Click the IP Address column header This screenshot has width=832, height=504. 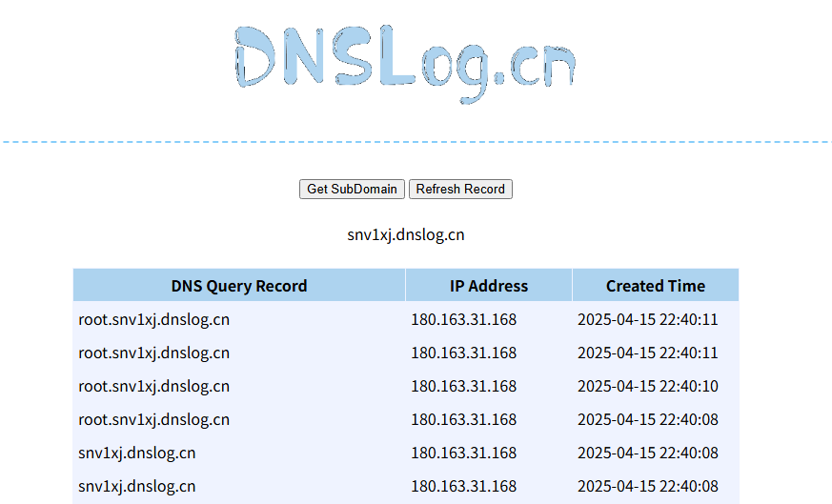click(x=488, y=286)
